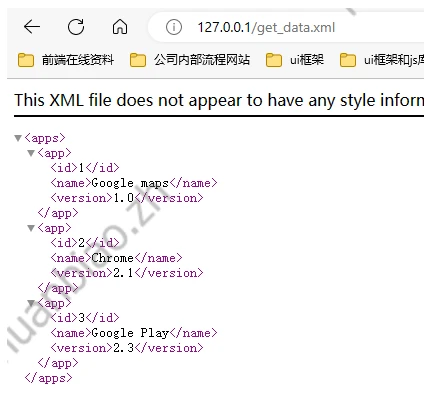
Task: Collapse the root apps element
Action: pos(18,138)
